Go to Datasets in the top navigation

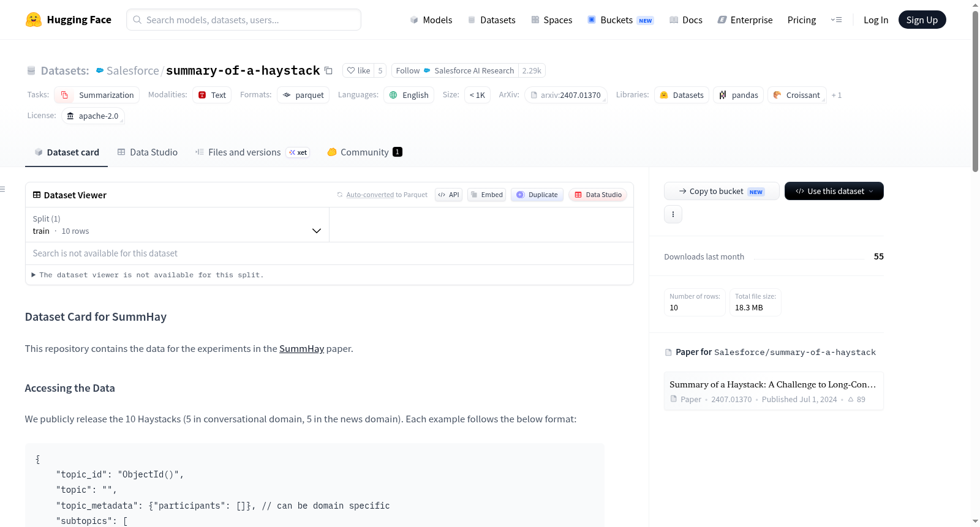click(x=491, y=20)
